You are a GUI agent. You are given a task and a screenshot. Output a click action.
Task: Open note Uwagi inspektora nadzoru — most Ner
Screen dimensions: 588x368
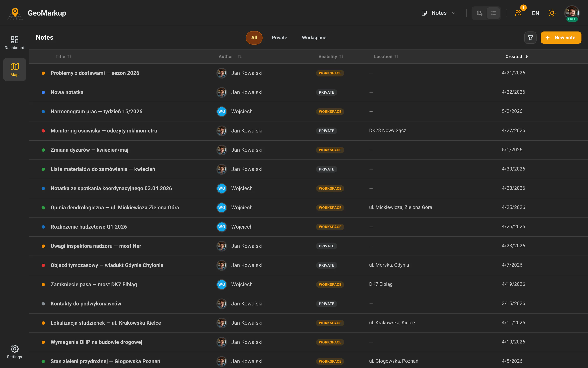pyautogui.click(x=96, y=246)
